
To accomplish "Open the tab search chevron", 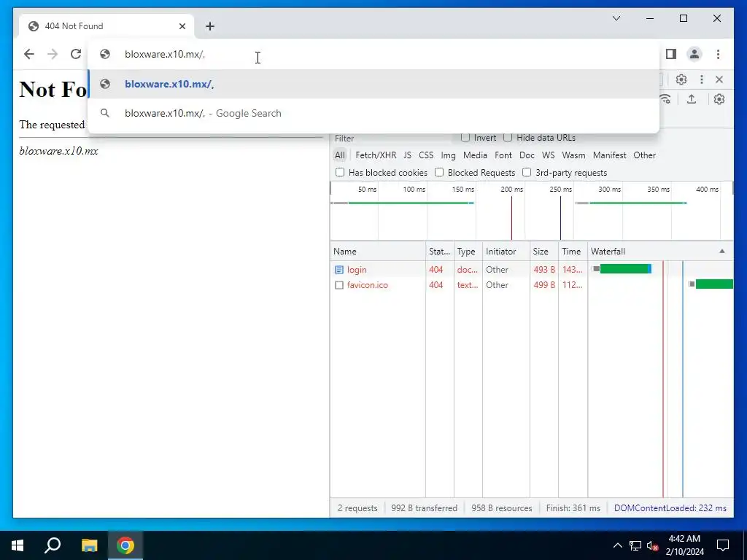I will click(x=616, y=18).
